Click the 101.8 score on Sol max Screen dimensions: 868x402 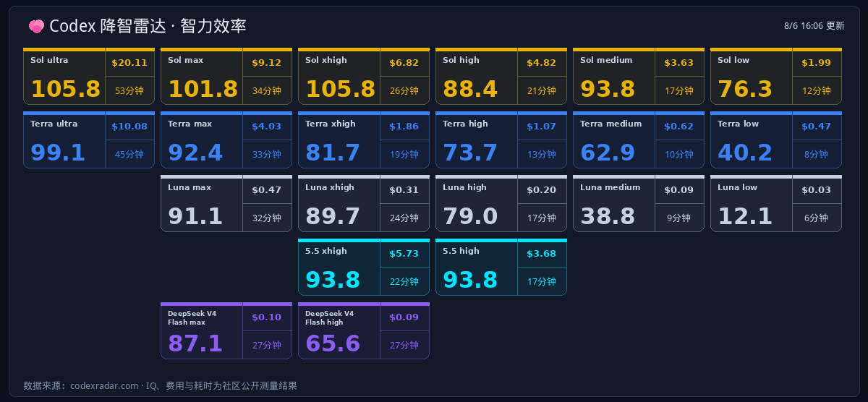click(203, 89)
